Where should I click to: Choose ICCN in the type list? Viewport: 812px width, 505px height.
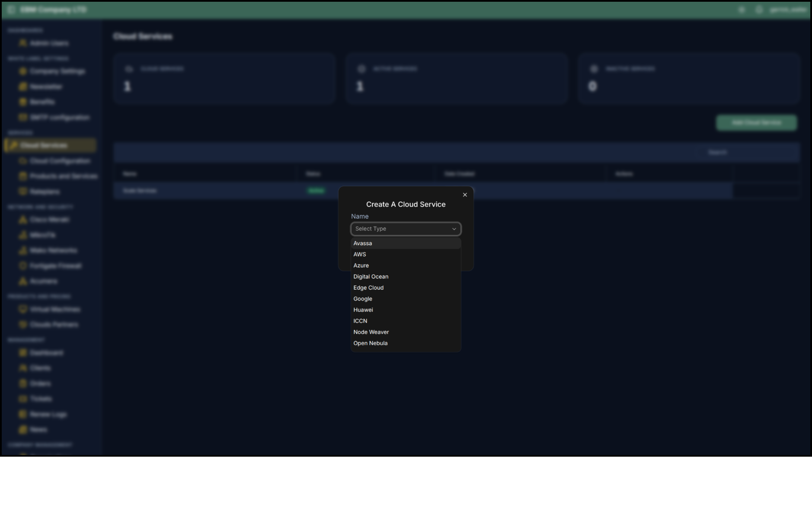click(x=406, y=321)
